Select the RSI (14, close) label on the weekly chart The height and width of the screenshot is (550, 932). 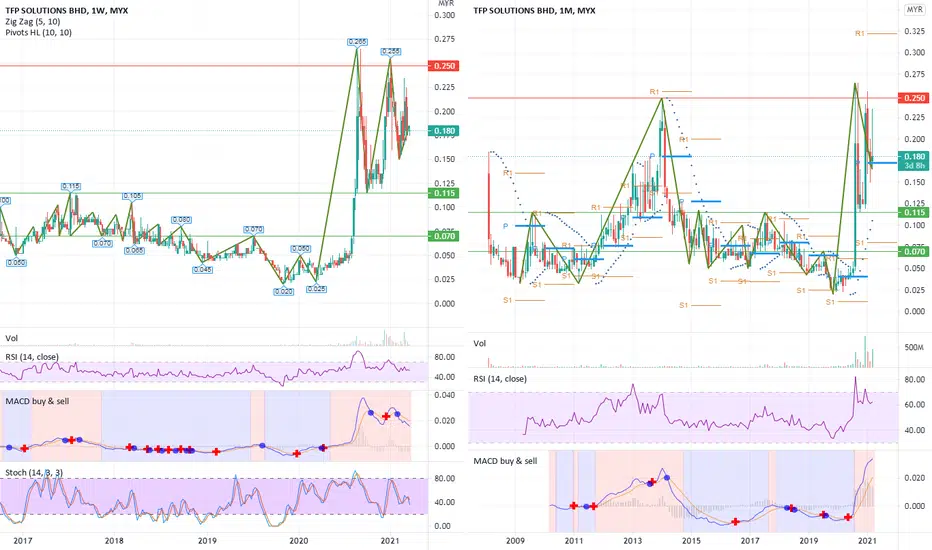32,357
